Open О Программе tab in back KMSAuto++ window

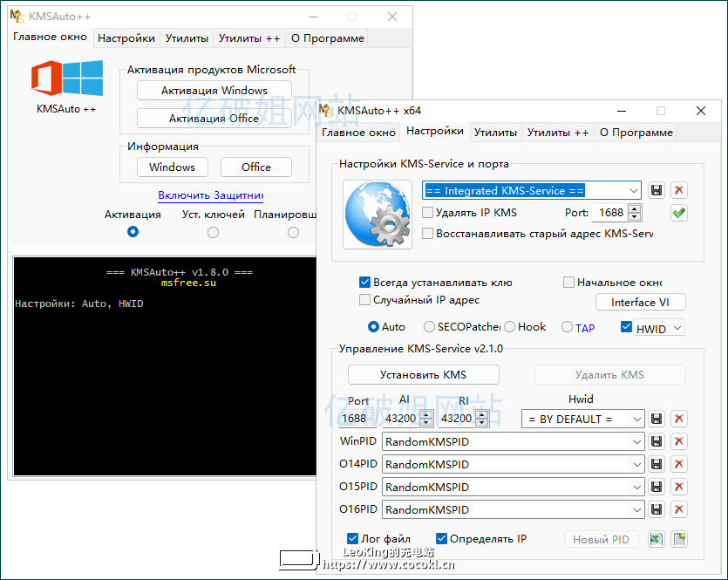[x=327, y=38]
